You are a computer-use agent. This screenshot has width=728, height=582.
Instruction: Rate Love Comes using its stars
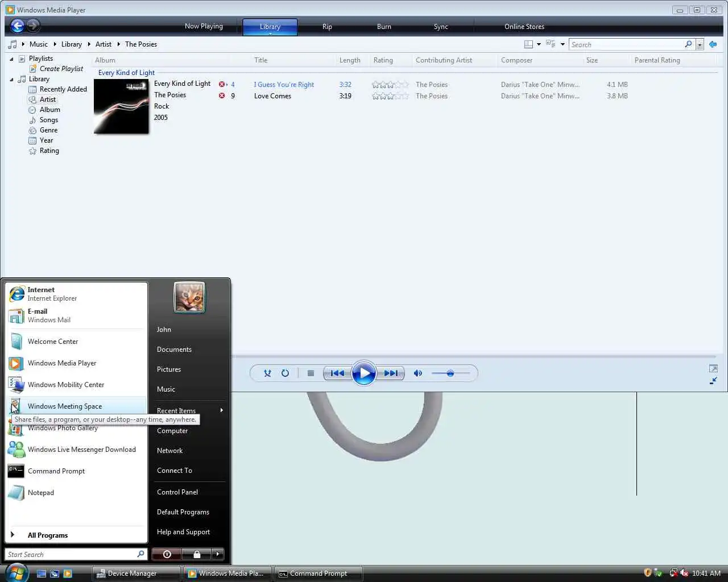point(390,96)
